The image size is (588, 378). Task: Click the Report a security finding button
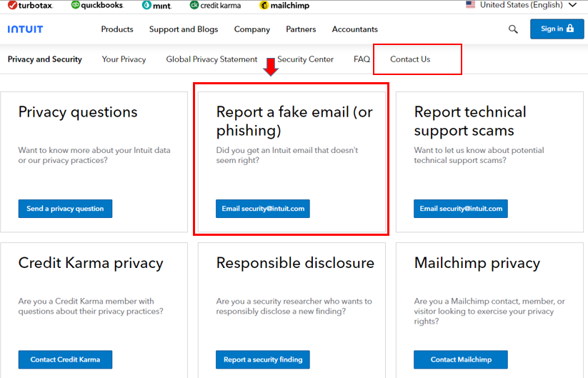click(263, 359)
